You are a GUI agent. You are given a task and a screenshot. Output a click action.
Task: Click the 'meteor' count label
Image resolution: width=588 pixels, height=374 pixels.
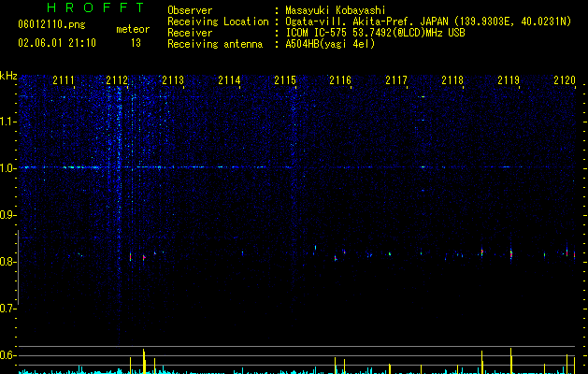coord(133,29)
